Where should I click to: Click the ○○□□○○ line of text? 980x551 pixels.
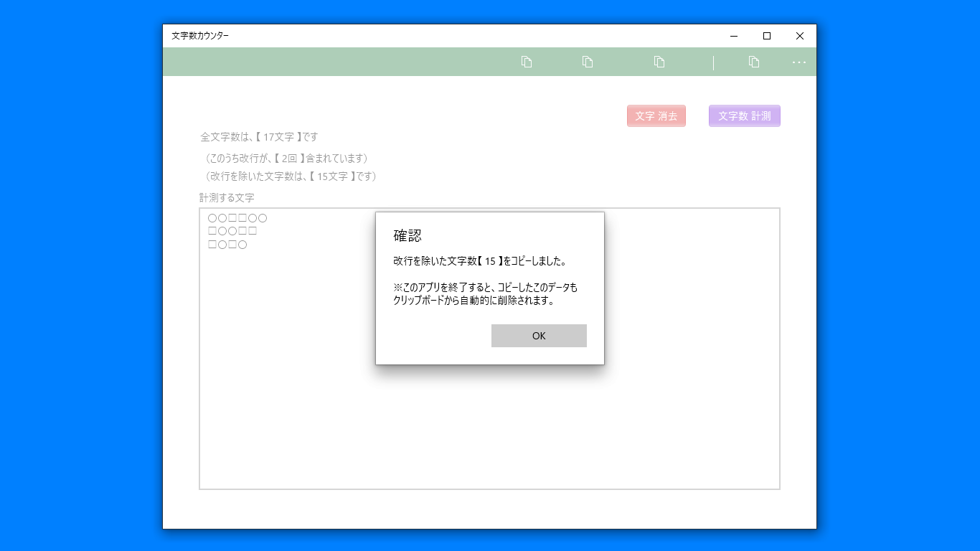236,217
